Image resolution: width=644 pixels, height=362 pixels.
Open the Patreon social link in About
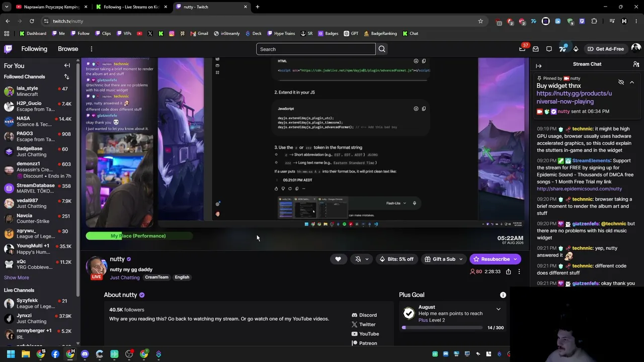tap(364, 343)
